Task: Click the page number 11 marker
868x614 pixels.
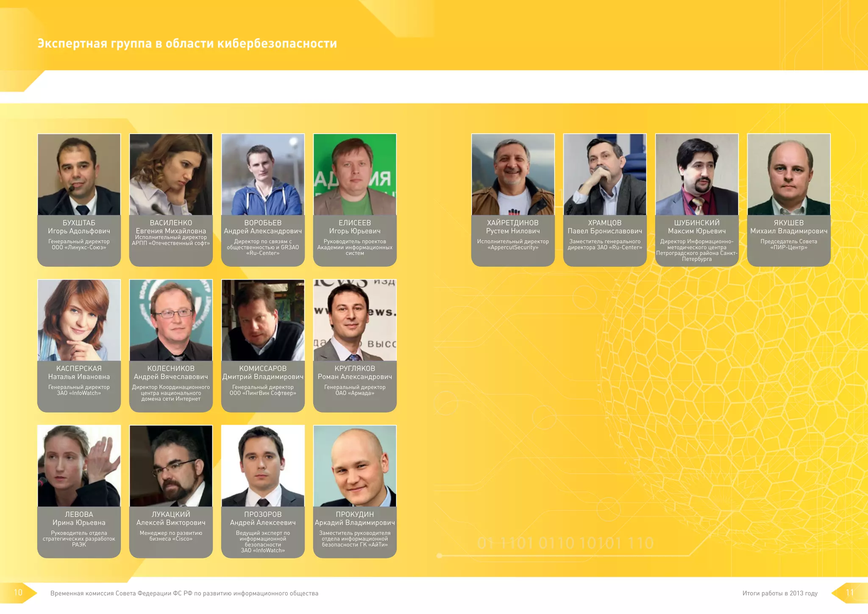Action: pyautogui.click(x=850, y=593)
